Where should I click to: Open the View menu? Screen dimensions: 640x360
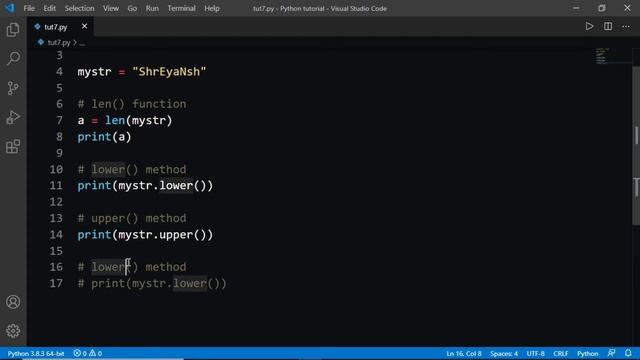[x=111, y=8]
